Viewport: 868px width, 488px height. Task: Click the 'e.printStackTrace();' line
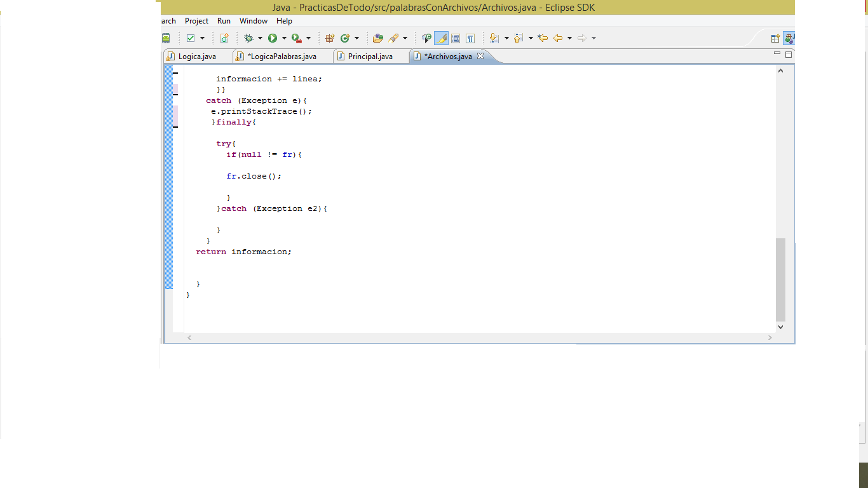pos(262,111)
